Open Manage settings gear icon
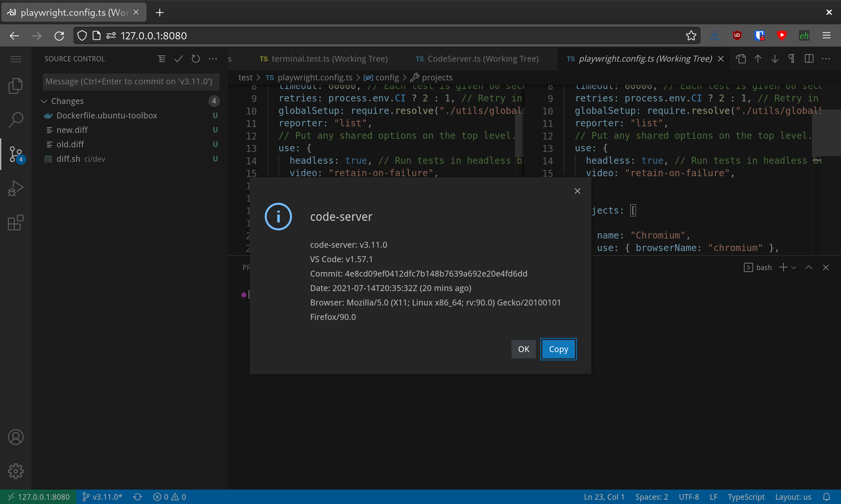The width and height of the screenshot is (841, 504). (x=16, y=471)
